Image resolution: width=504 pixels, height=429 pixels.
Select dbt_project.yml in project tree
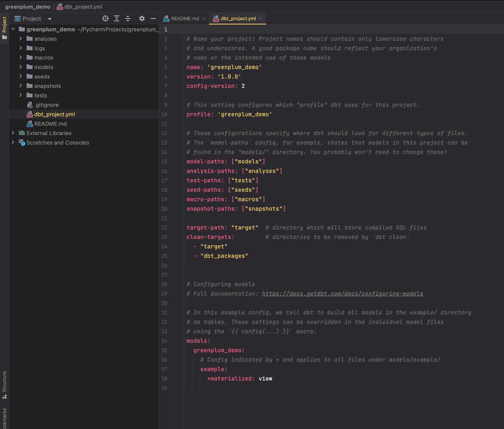tap(54, 114)
